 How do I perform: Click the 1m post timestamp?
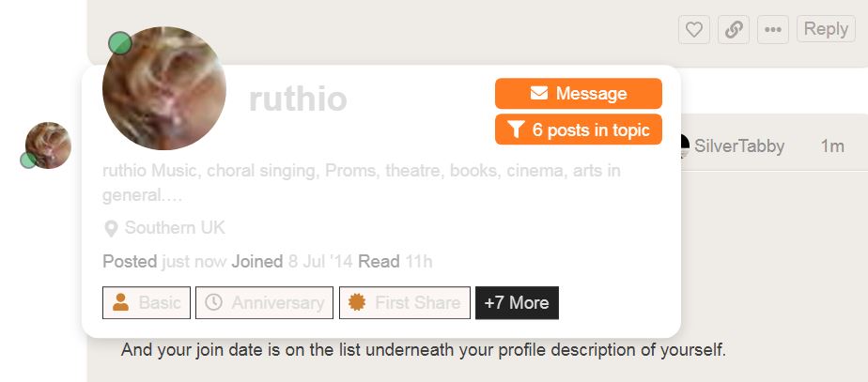click(832, 146)
